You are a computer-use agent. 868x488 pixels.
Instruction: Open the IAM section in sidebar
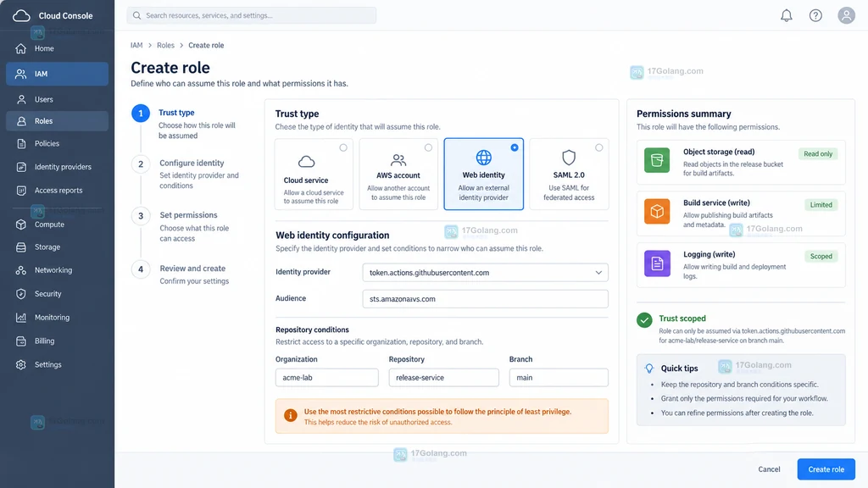pos(57,74)
